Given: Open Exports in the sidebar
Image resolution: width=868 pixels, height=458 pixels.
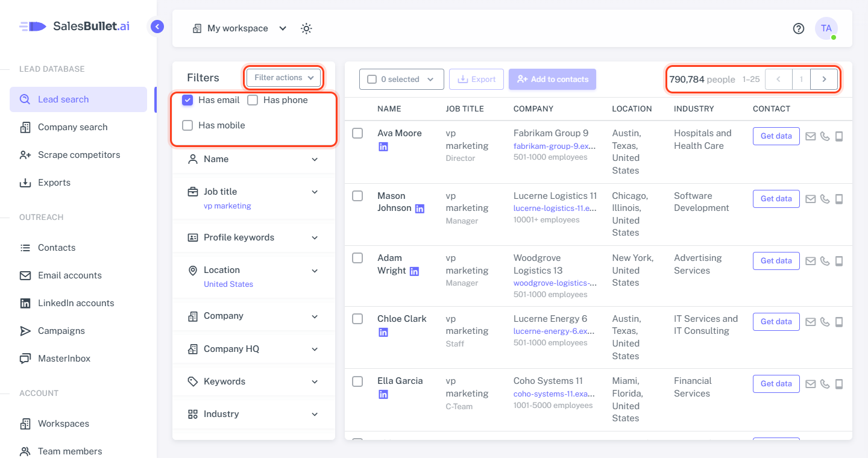Looking at the screenshot, I should (78, 183).
